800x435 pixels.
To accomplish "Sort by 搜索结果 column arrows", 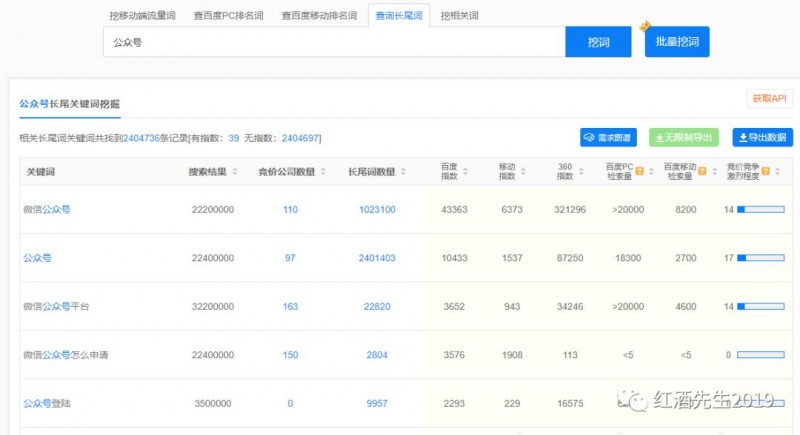I will [235, 172].
